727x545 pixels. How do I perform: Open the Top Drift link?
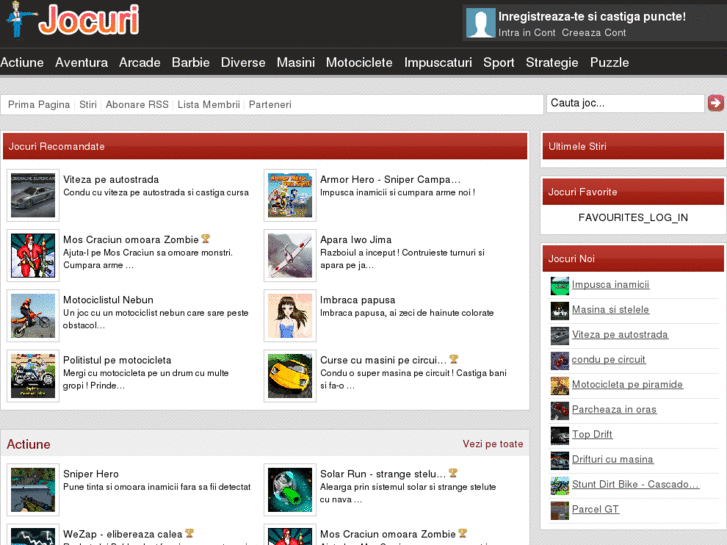click(x=592, y=435)
